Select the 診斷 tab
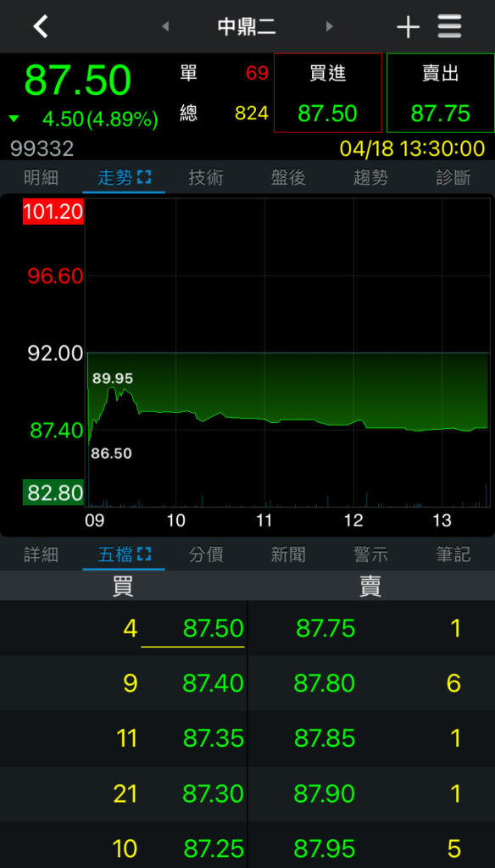 453,178
